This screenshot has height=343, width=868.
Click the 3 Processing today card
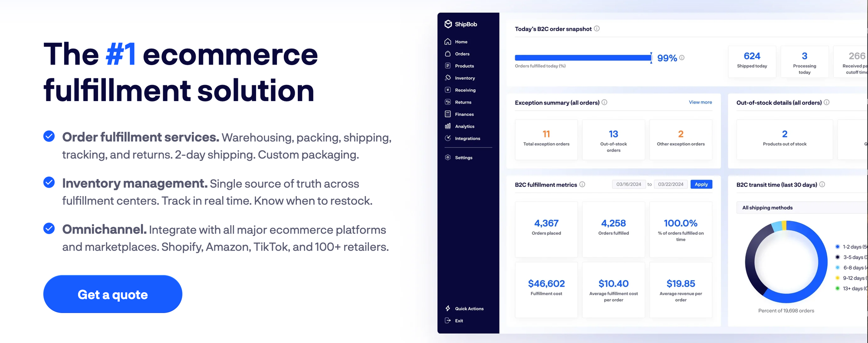click(x=805, y=62)
